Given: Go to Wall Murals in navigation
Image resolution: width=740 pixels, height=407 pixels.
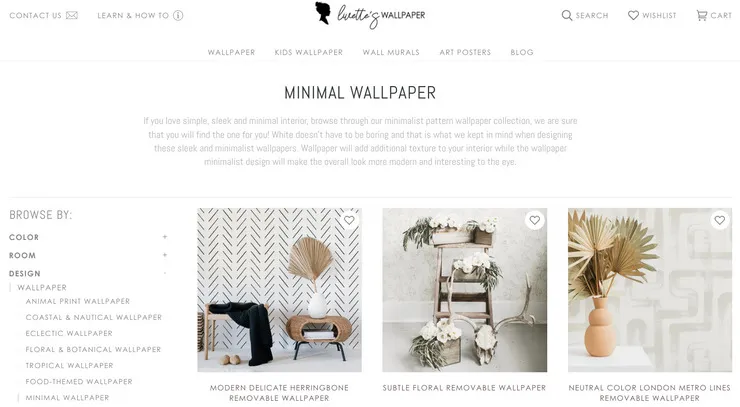Looking at the screenshot, I should point(391,52).
